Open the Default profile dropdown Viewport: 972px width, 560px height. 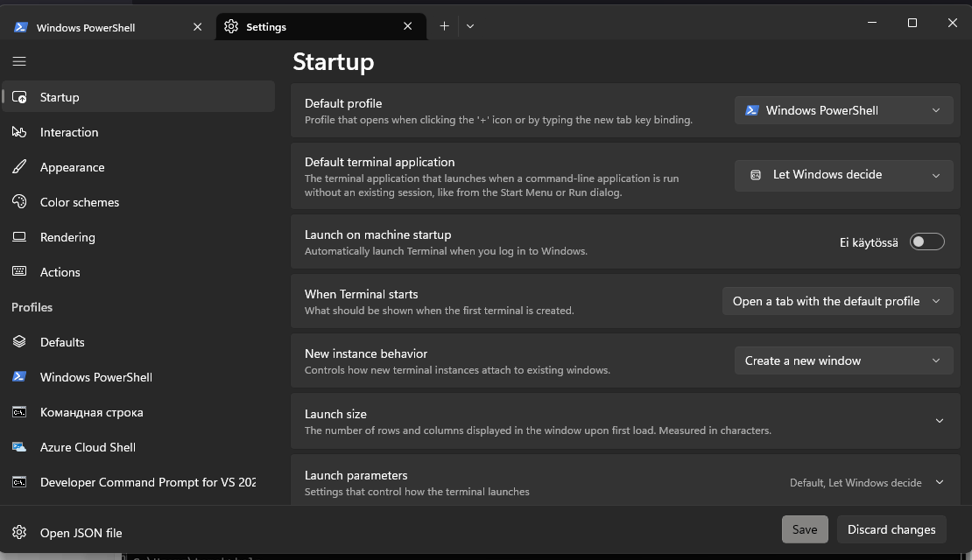click(x=843, y=110)
